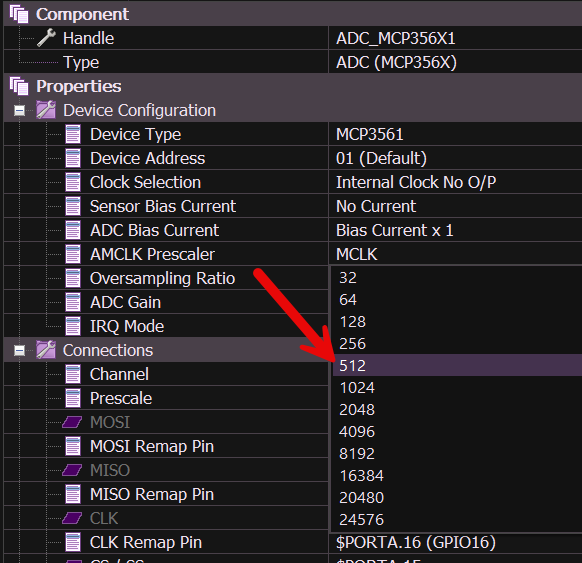The height and width of the screenshot is (563, 582).
Task: Click the MOSI connection pin icon
Action: 72,422
